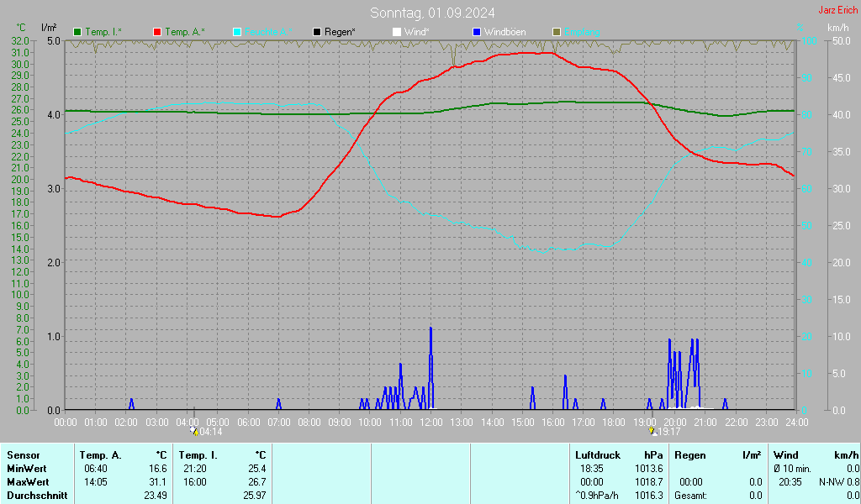Image resolution: width=861 pixels, height=504 pixels.
Task: Click the cyan Feuchte A. legend swatch
Action: 236,32
